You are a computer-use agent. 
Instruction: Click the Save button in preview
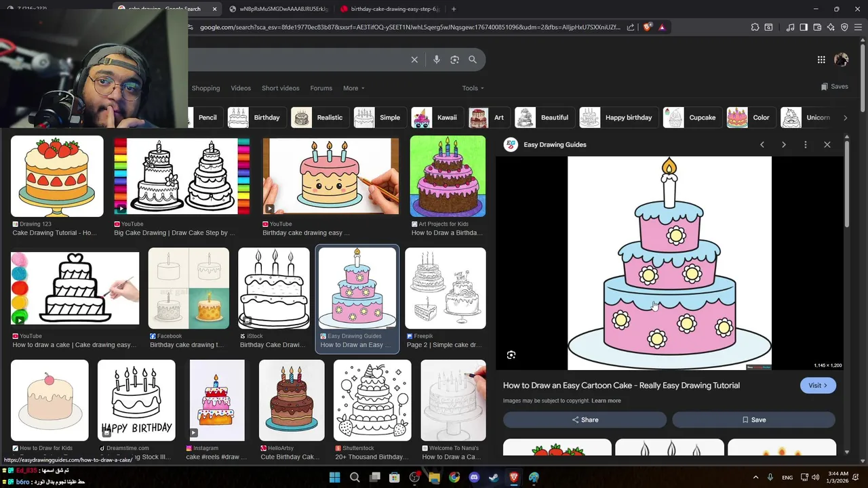753,420
